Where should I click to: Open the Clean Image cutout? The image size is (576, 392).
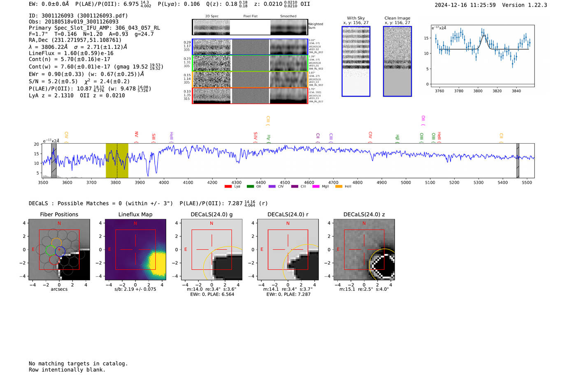click(x=397, y=61)
